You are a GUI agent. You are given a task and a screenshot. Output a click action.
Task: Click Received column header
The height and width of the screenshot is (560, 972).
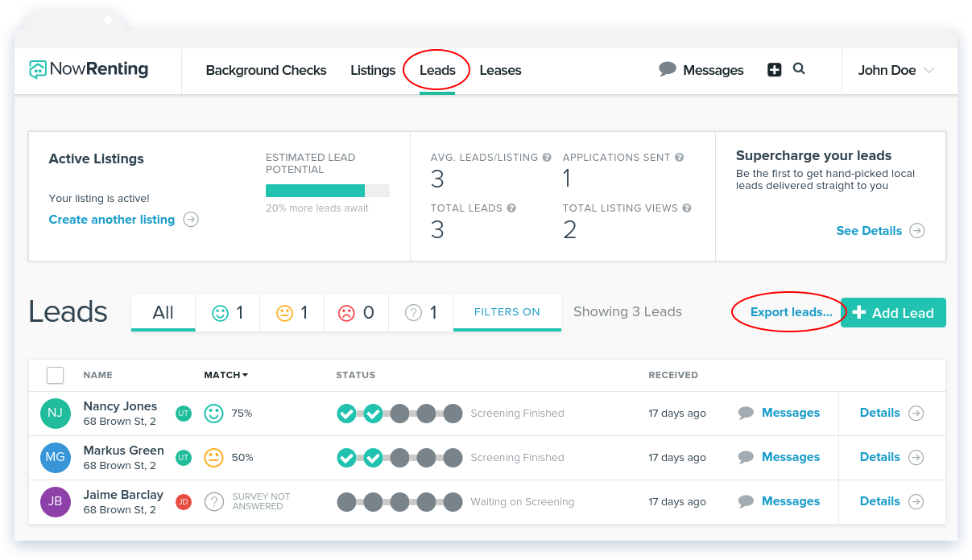point(673,375)
